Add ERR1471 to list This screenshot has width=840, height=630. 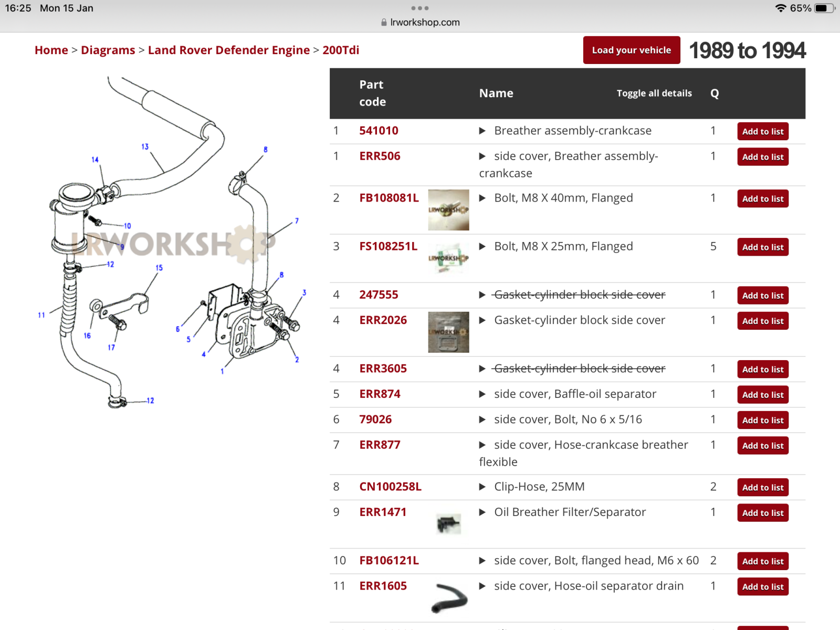(x=763, y=513)
